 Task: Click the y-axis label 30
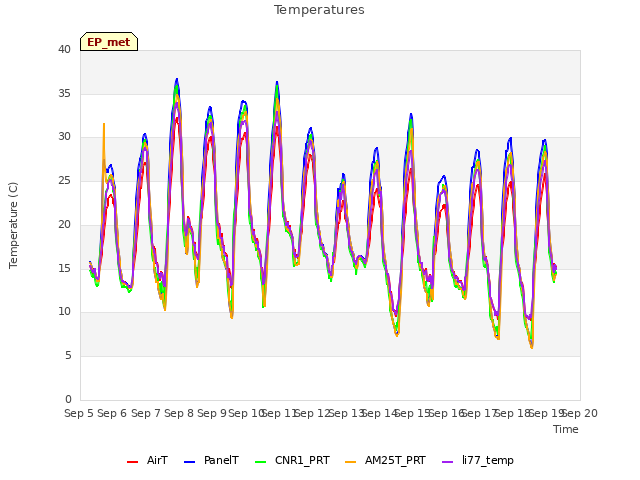coord(64,137)
